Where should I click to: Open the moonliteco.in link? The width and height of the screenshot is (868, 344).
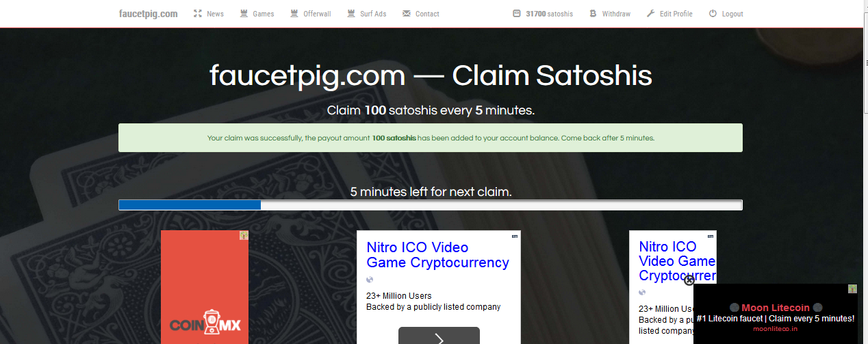776,329
